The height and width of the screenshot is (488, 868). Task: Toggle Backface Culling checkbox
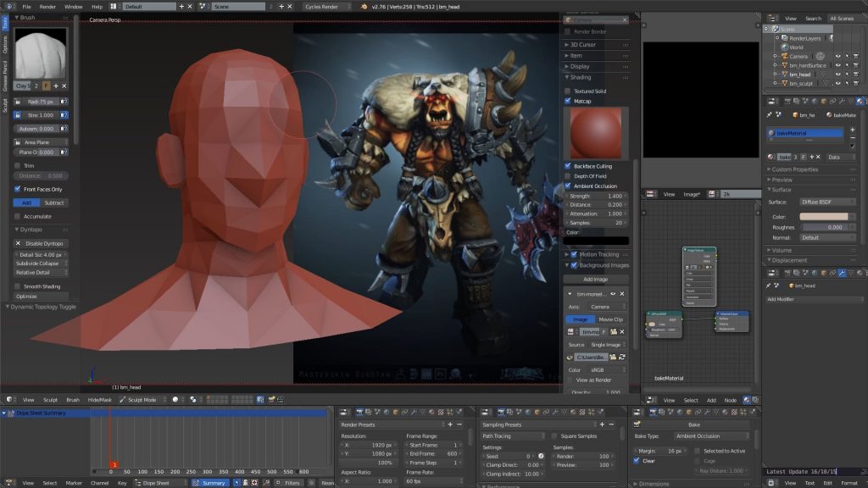coord(568,166)
